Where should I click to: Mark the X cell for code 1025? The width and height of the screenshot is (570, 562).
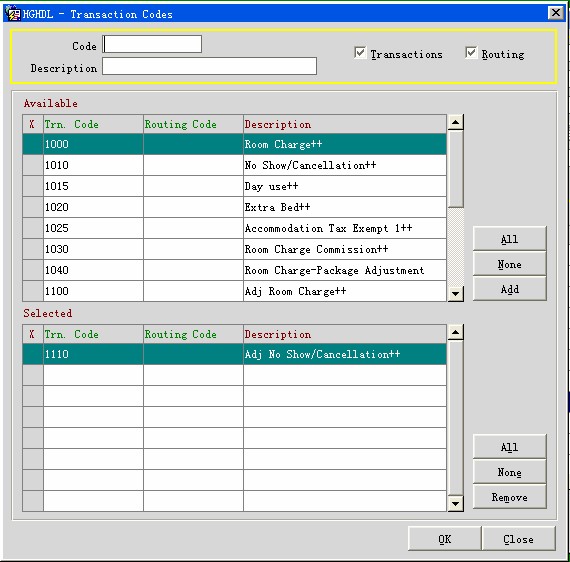33,228
